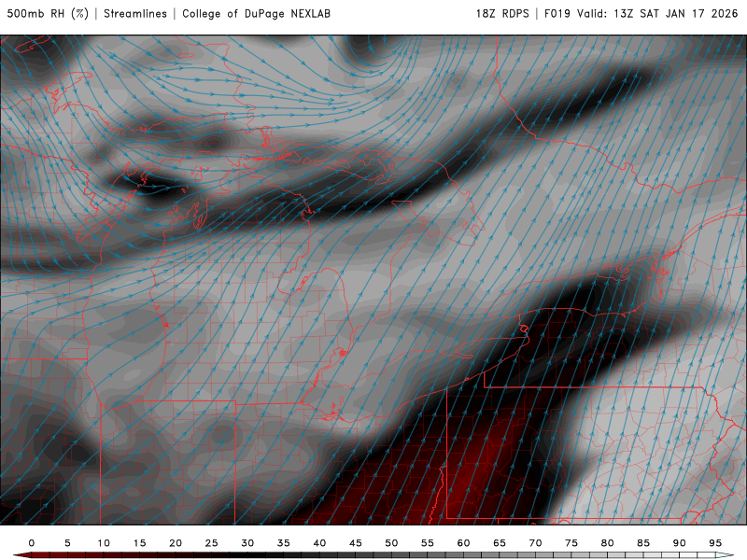Click the colorbar label '0'
The image size is (747, 560).
tap(32, 543)
